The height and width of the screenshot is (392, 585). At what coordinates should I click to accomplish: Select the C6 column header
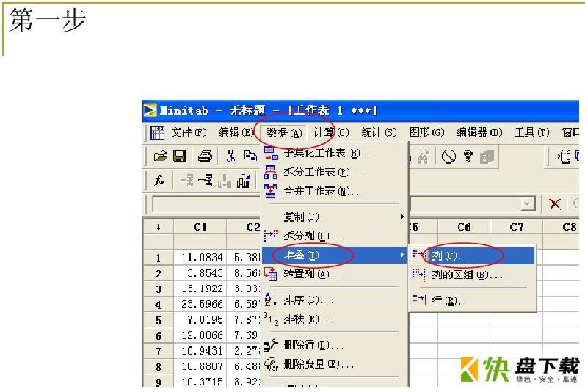click(464, 227)
